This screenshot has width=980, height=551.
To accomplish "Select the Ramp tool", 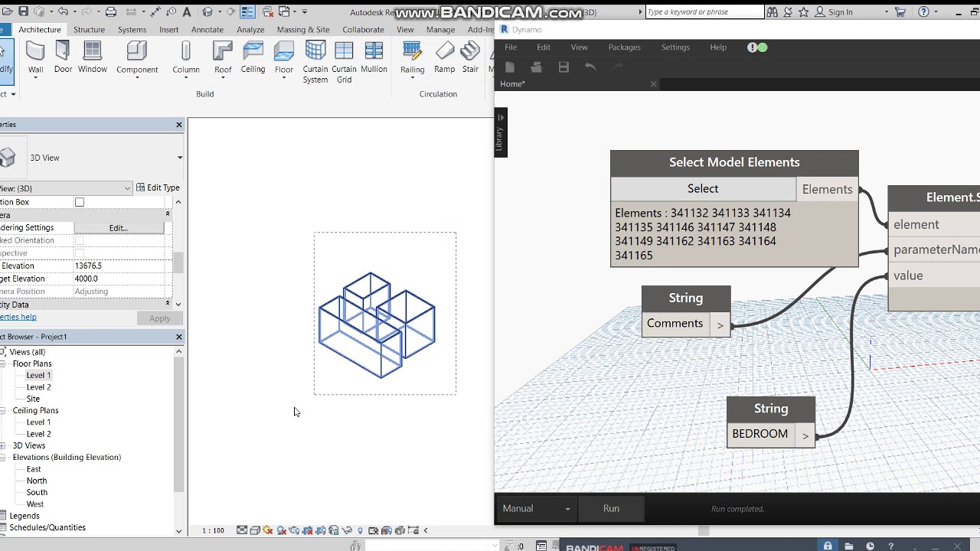I will click(x=445, y=57).
